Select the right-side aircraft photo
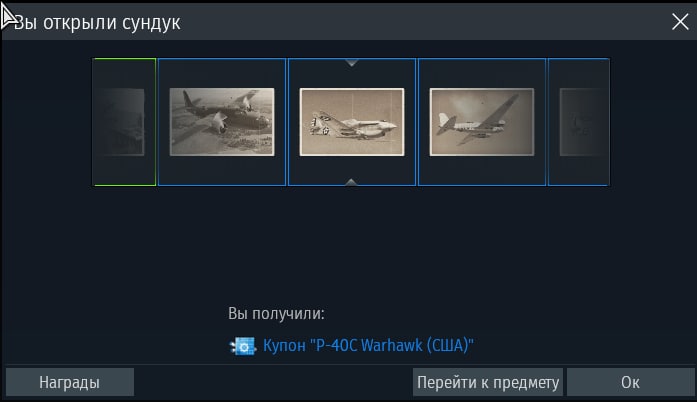 [x=482, y=122]
